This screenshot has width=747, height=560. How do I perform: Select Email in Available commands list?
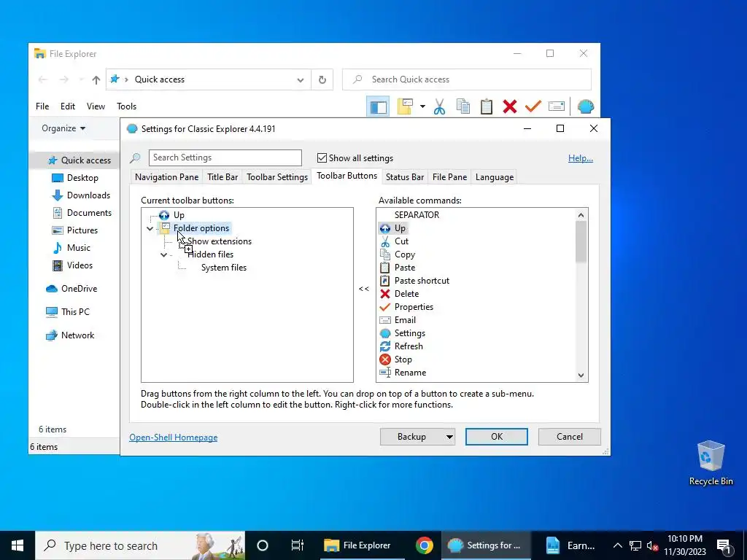pos(405,320)
